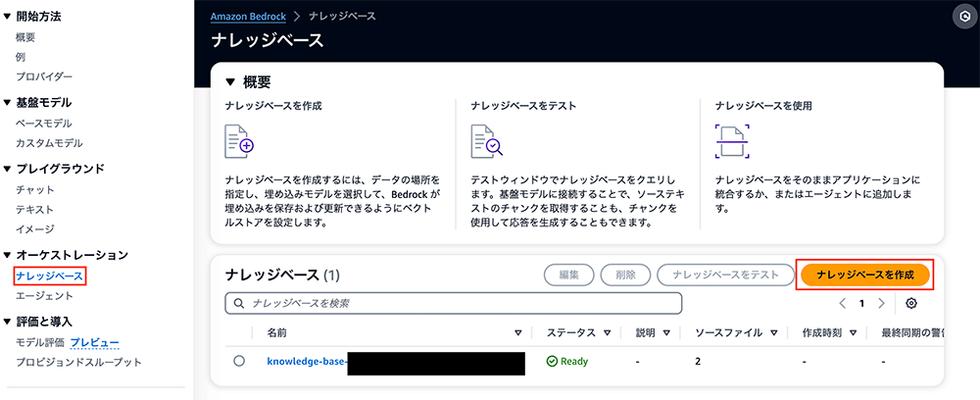Open イメージ playground in sidebar
The height and width of the screenshot is (400, 980).
coord(35,229)
